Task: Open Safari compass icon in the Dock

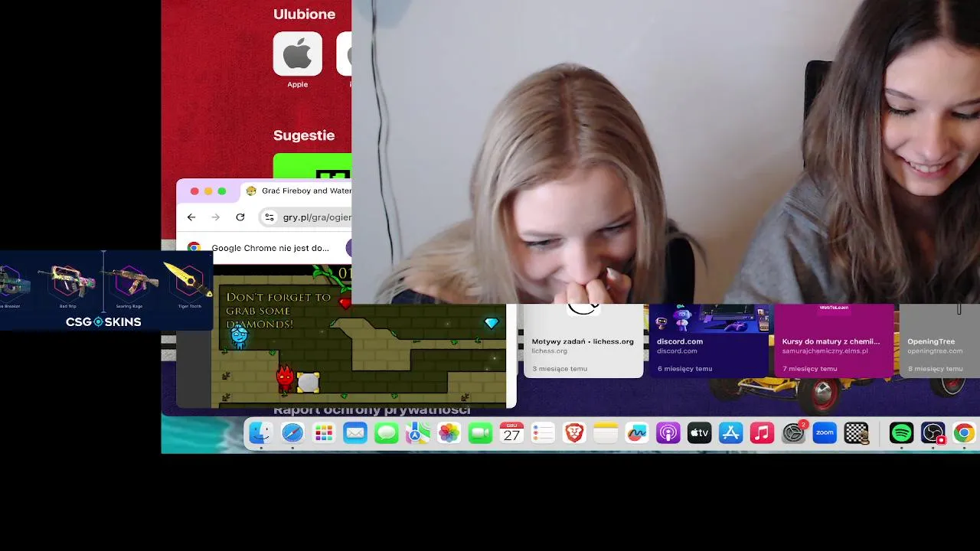Action: click(292, 434)
